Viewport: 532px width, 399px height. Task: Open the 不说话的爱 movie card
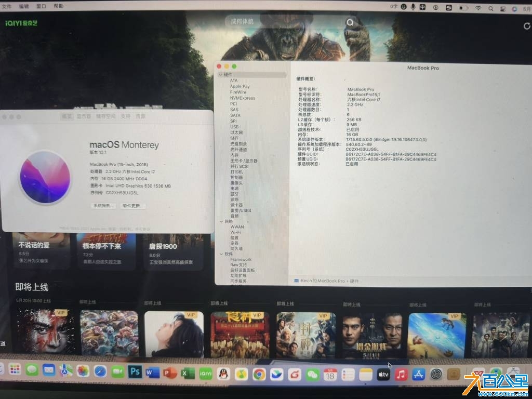[41, 250]
